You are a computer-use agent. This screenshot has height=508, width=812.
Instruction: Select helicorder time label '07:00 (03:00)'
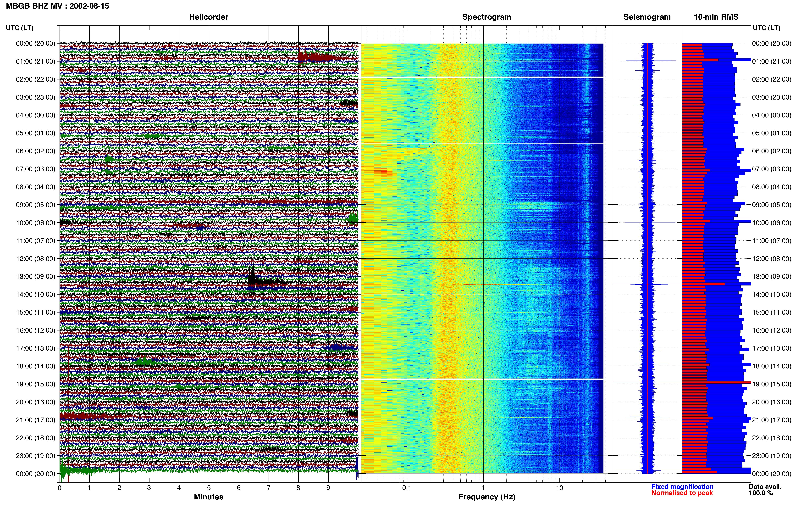click(x=36, y=169)
